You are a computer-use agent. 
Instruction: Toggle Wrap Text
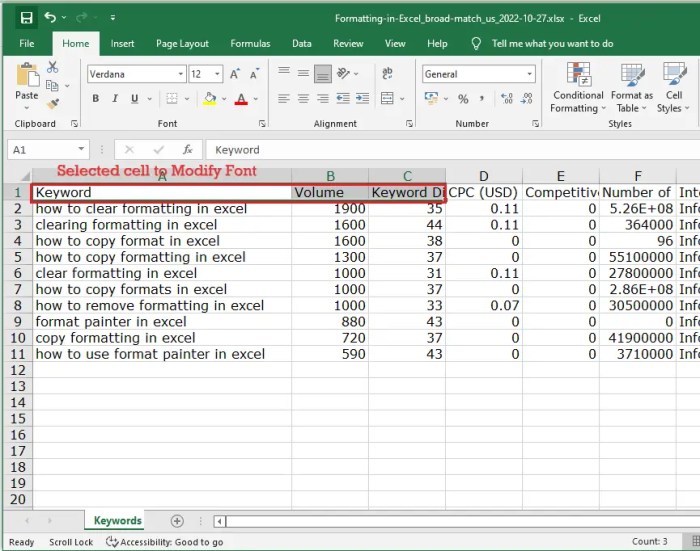coord(388,73)
